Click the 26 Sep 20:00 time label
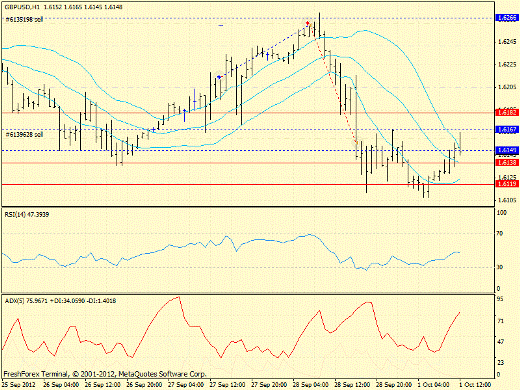 (144, 385)
